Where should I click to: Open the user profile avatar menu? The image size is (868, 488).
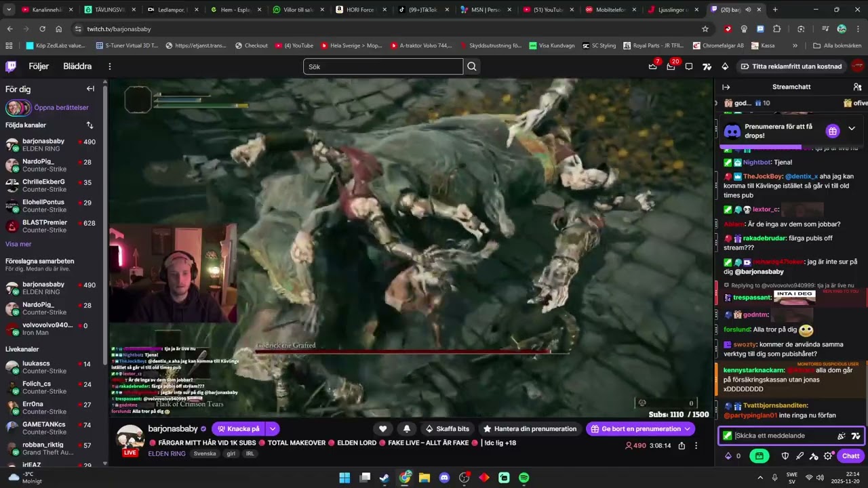(857, 66)
